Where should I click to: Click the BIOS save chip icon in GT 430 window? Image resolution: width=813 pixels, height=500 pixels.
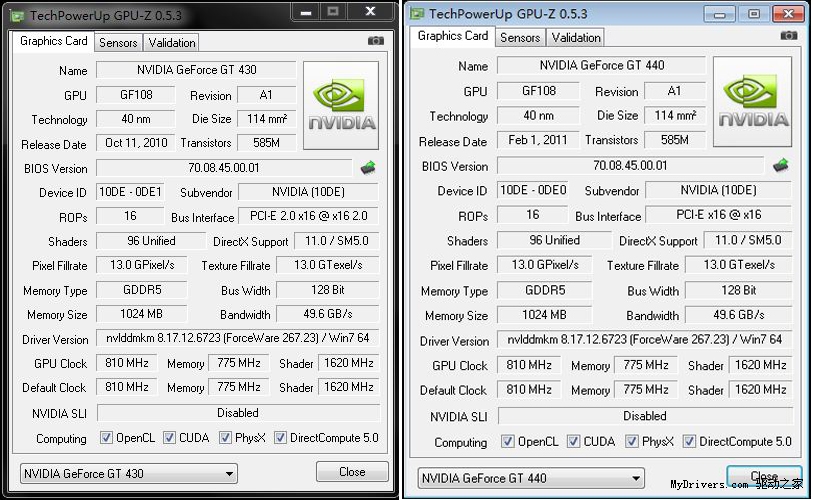click(x=368, y=168)
